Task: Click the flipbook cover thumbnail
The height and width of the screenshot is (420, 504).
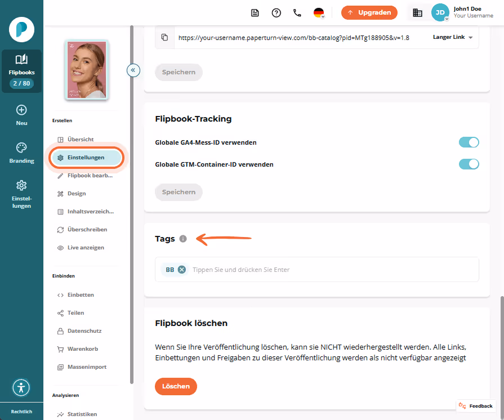Action: click(87, 70)
